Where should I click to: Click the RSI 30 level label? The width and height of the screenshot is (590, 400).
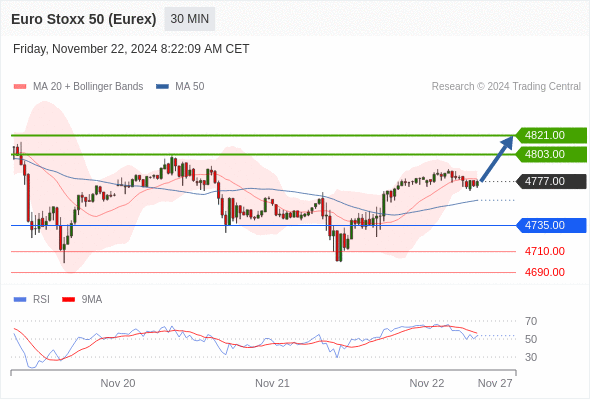pyautogui.click(x=531, y=357)
